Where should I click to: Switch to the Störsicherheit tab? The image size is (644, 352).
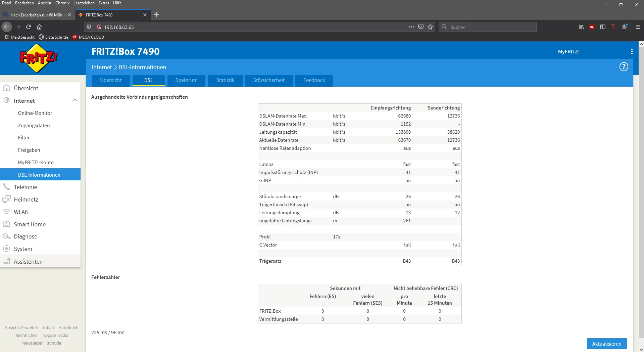[268, 80]
